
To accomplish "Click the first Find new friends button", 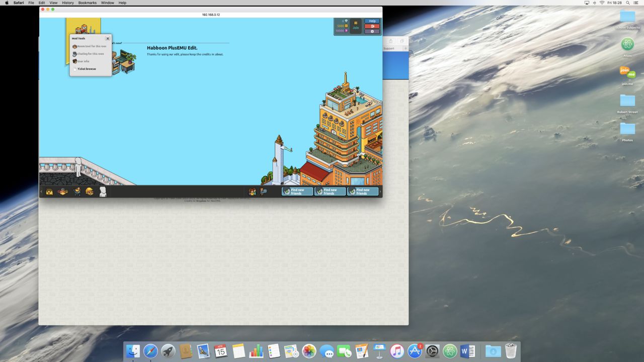I will (x=297, y=192).
